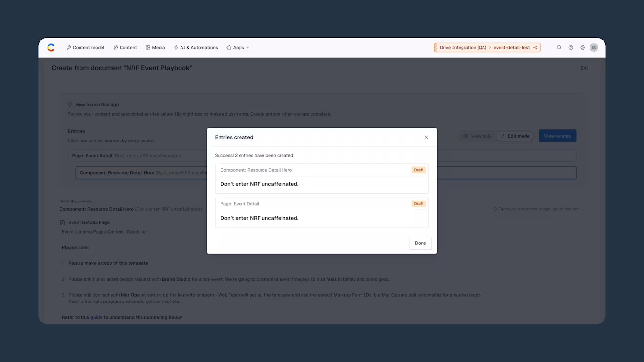The image size is (644, 362).
Task: Open the Component: Resource Detail Hero entry card
Action: pyautogui.click(x=322, y=179)
